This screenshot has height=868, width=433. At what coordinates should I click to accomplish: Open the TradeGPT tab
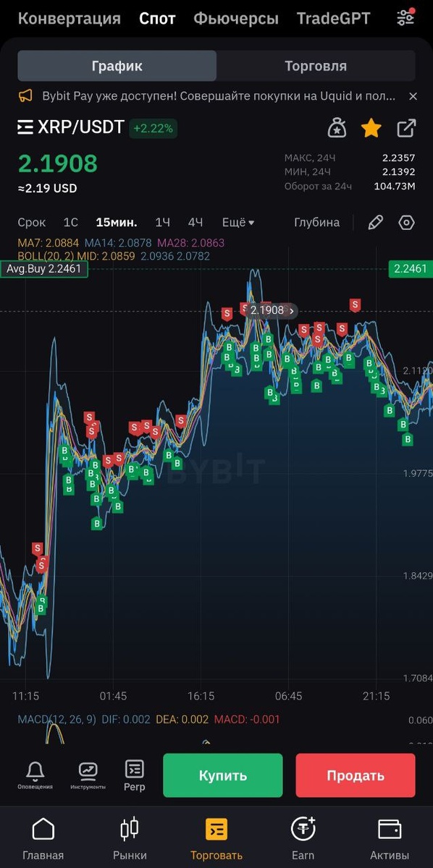(x=333, y=19)
